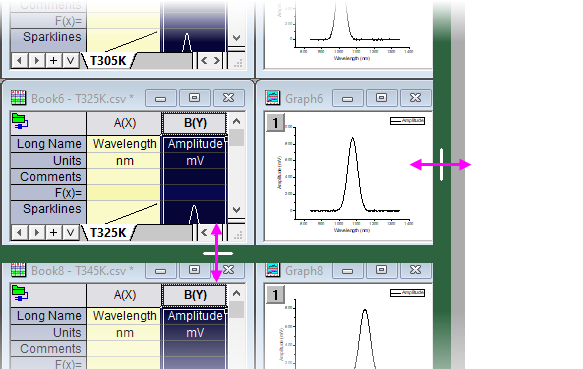Click layer 1 icon in Graph8

pos(276,295)
